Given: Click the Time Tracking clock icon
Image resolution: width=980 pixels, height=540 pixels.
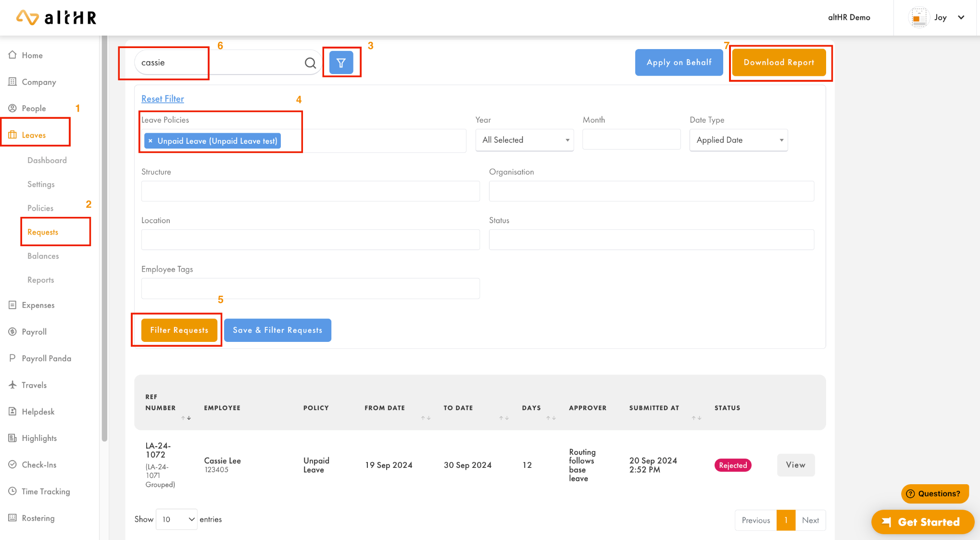Looking at the screenshot, I should click(13, 491).
